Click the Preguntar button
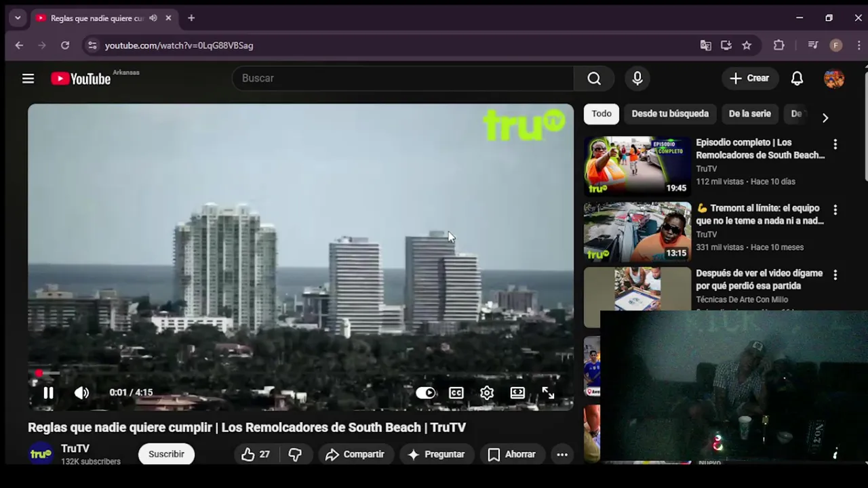This screenshot has width=868, height=488. click(x=436, y=455)
